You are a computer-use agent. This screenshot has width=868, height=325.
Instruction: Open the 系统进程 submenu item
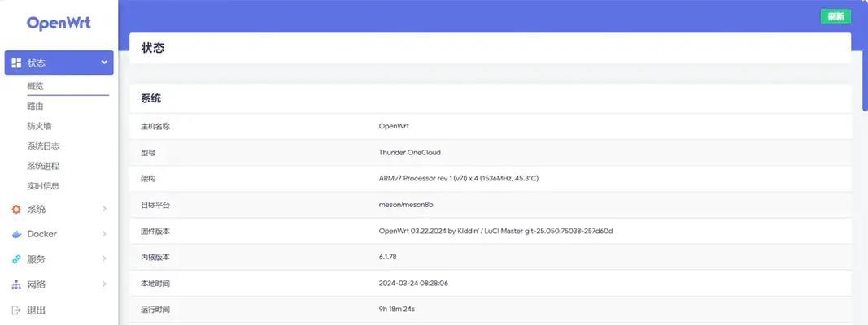[x=43, y=166]
